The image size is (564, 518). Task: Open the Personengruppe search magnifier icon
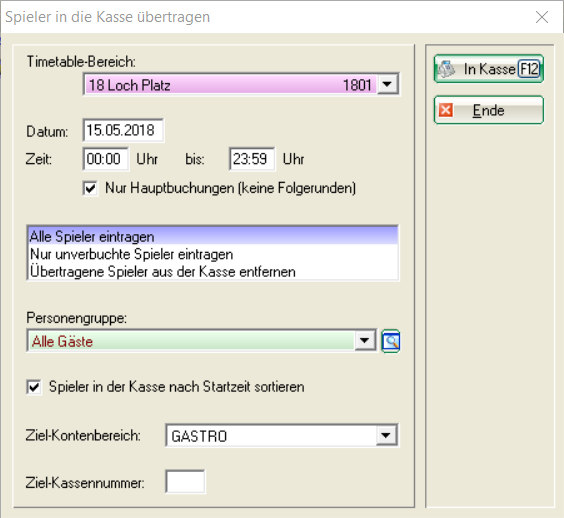(391, 341)
